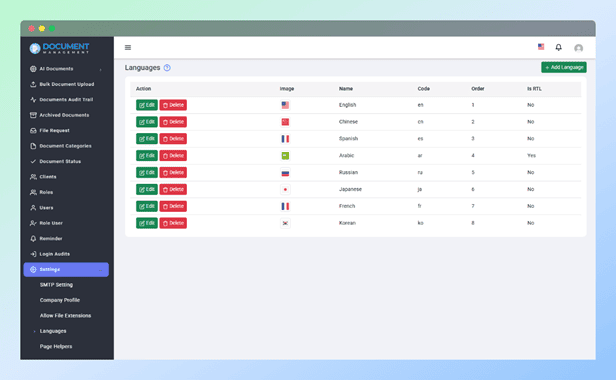Open Document Categories
This screenshot has height=380, width=616.
pos(66,146)
